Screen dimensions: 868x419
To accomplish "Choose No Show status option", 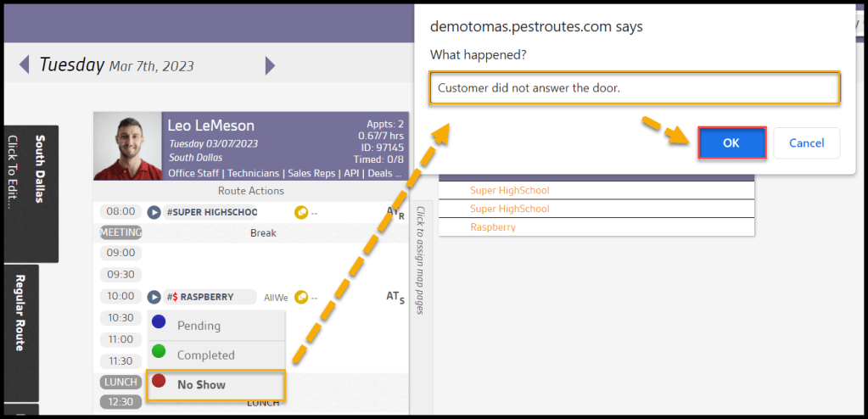I will (201, 385).
